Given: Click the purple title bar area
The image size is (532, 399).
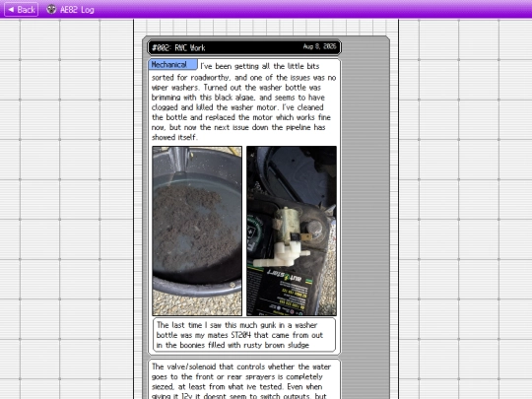Looking at the screenshot, I should click(x=305, y=9).
